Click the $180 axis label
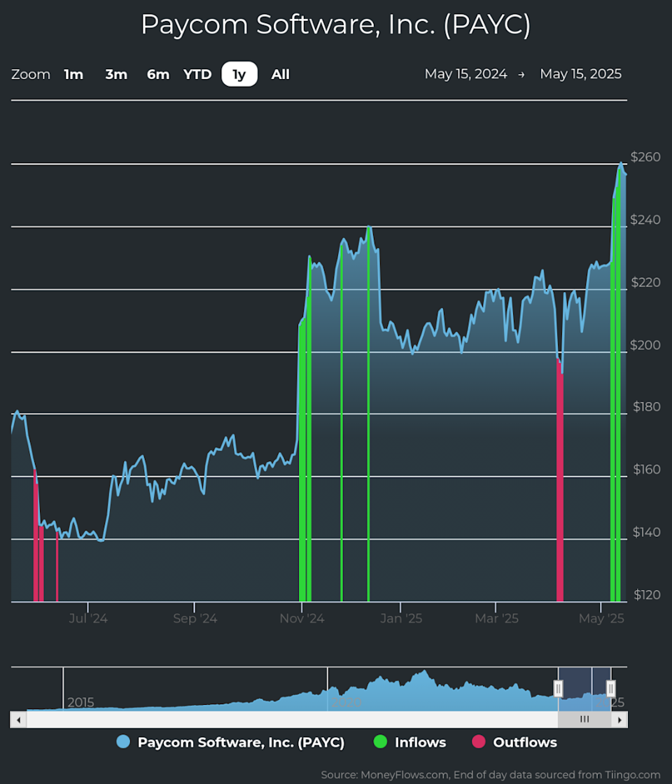 pos(647,407)
